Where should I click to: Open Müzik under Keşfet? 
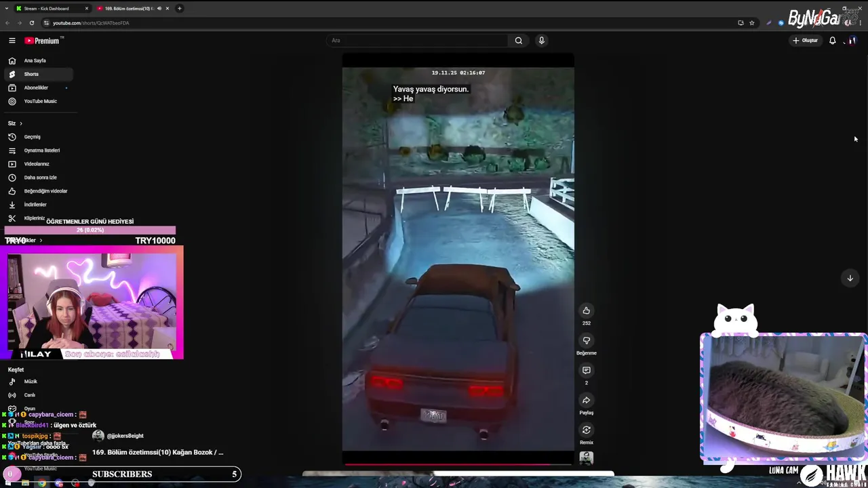click(38, 382)
